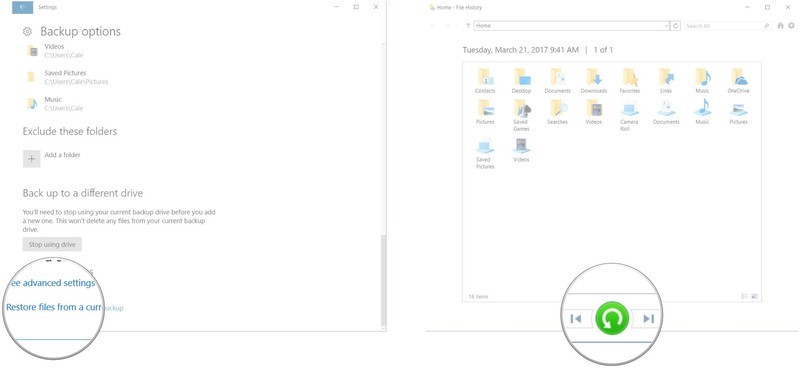Click the up arrow in File History
Screen dimensions: 800x368
[468, 26]
